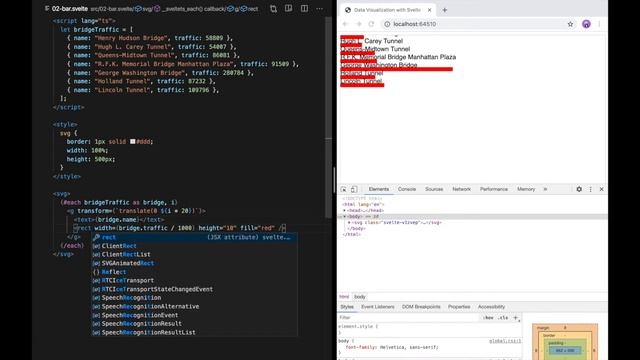Viewport: 640px width, 360px height.
Task: Open the Network tab in DevTools
Action: click(x=461, y=189)
